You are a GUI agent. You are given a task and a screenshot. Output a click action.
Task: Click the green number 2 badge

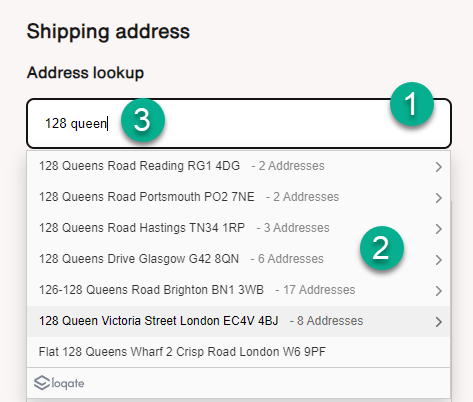(382, 247)
